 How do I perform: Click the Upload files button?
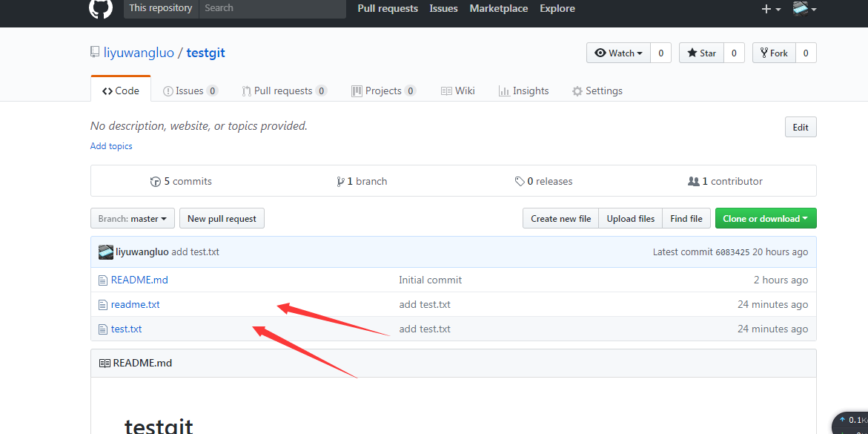[631, 218]
